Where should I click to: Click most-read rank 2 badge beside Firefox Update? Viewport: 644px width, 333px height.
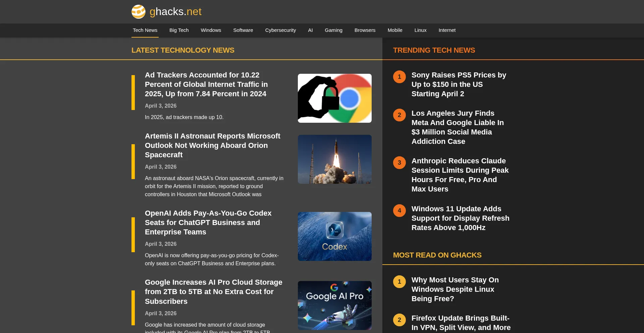[399, 320]
